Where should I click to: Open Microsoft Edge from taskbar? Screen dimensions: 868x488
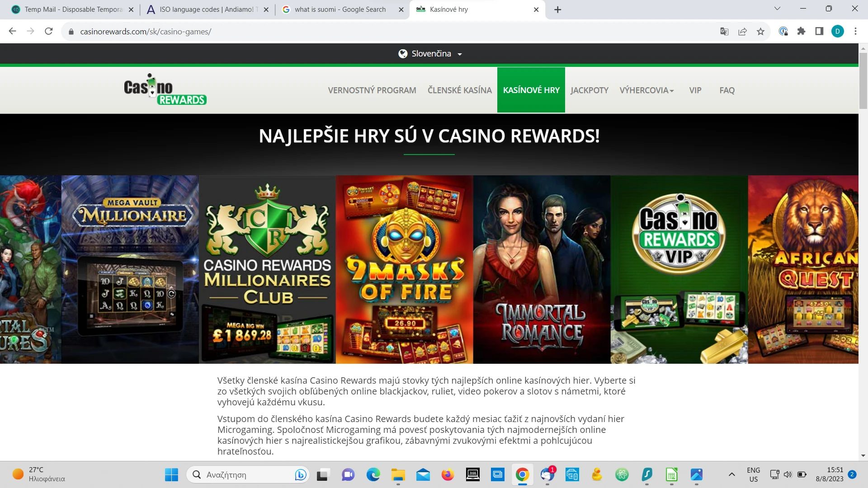(373, 474)
